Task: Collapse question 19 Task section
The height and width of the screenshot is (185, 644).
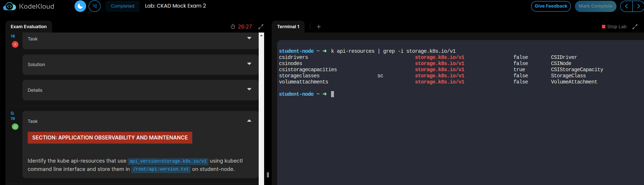Action: click(x=249, y=121)
